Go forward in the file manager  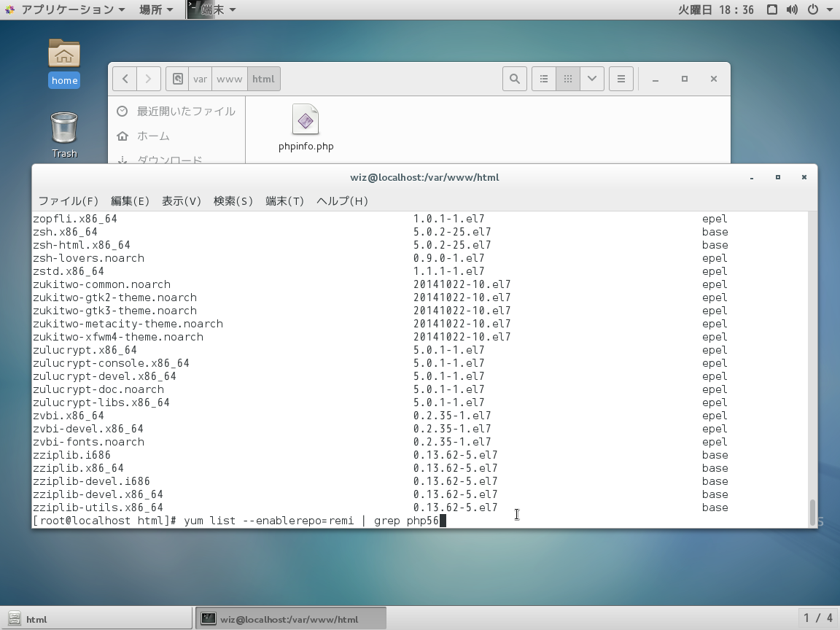[x=149, y=79]
